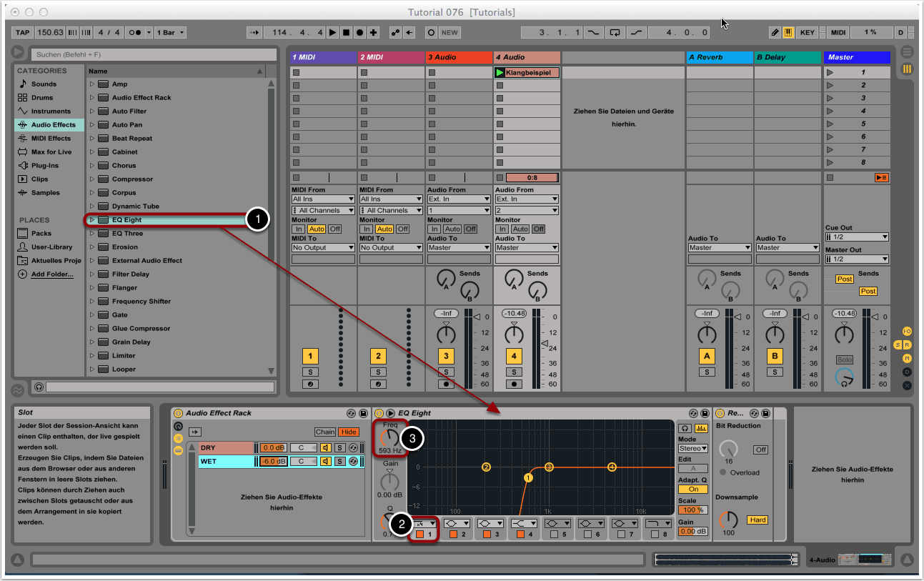This screenshot has height=581, width=924.
Task: Click the transport Record button
Action: click(x=359, y=32)
